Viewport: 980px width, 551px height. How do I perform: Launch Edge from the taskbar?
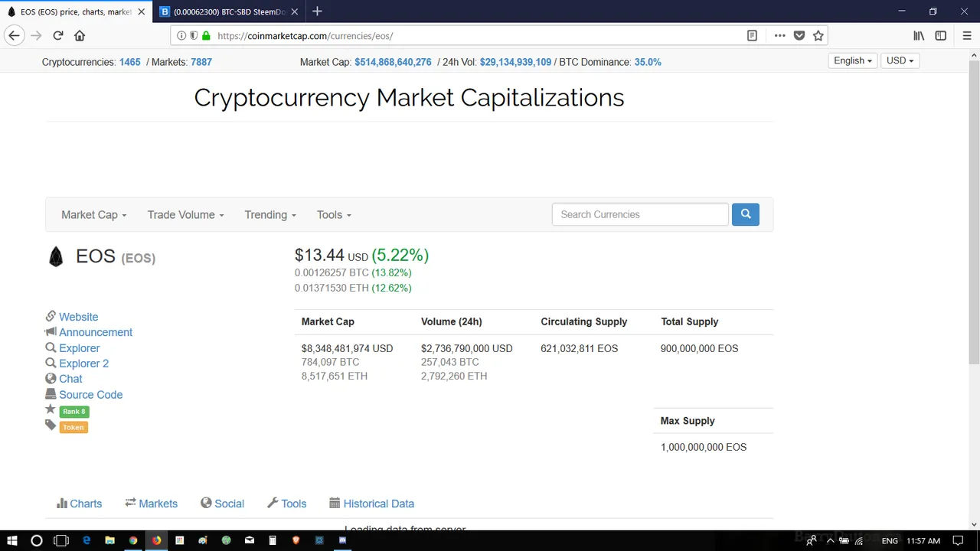(x=87, y=540)
